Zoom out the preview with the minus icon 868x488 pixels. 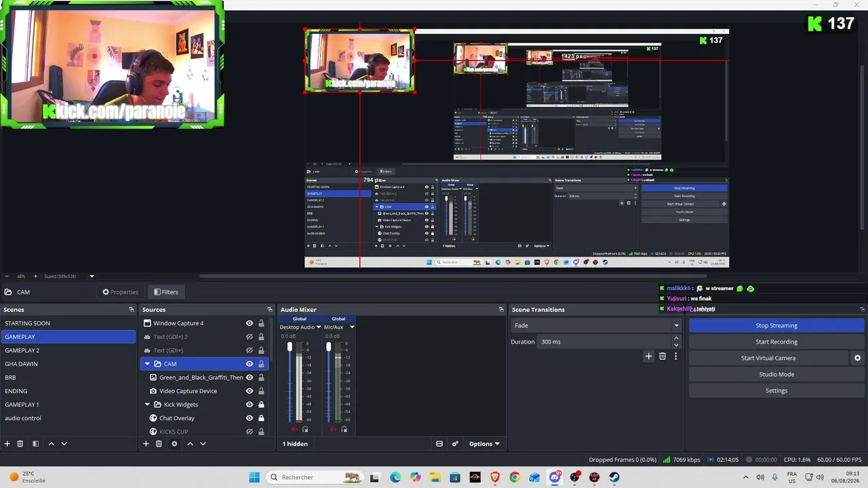6,277
